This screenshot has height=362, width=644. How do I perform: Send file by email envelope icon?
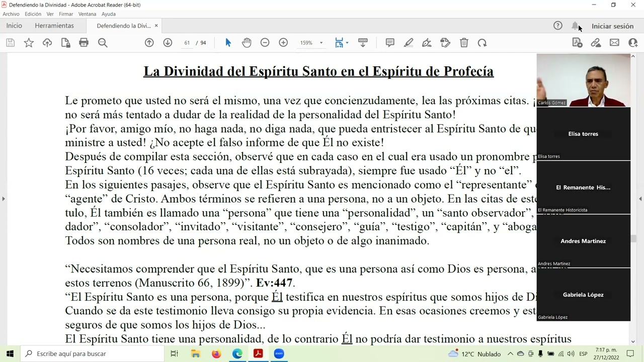click(x=614, y=43)
